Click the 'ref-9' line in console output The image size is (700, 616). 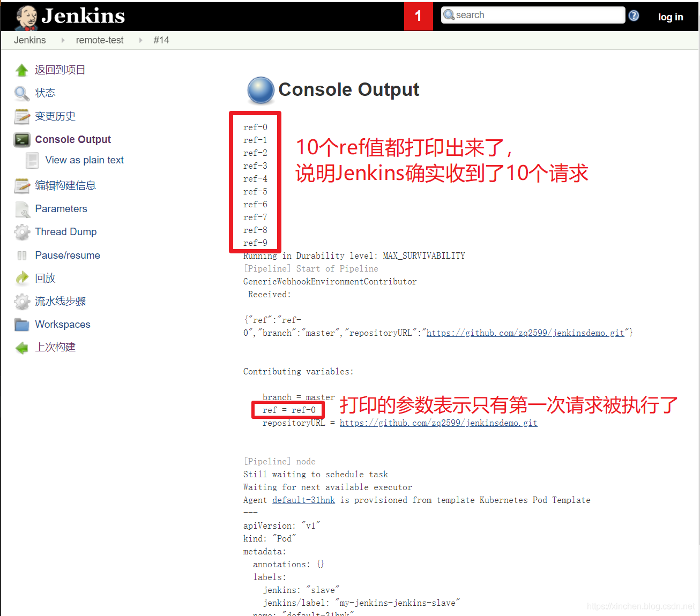point(255,243)
